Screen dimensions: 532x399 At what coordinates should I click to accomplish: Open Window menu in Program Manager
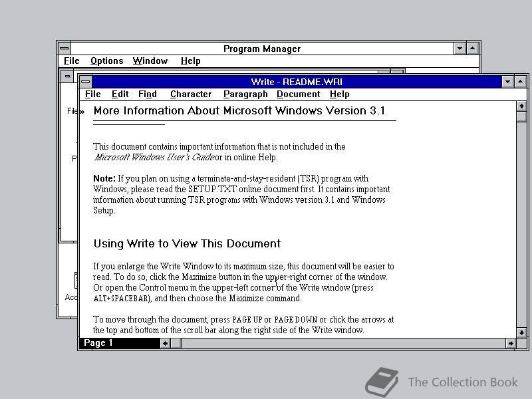click(x=150, y=61)
